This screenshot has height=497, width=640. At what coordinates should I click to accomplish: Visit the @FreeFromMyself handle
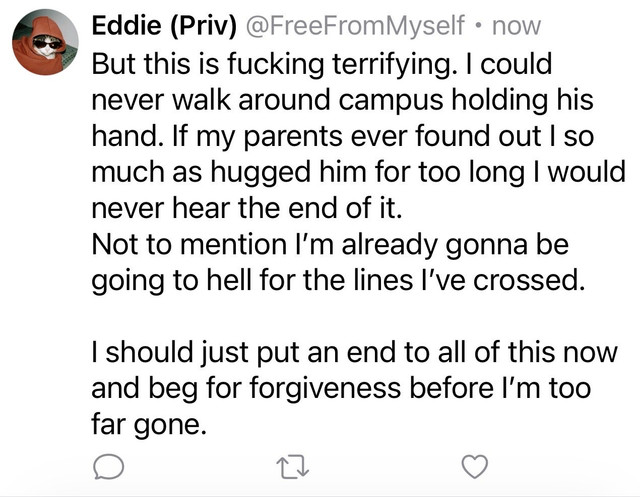[355, 26]
